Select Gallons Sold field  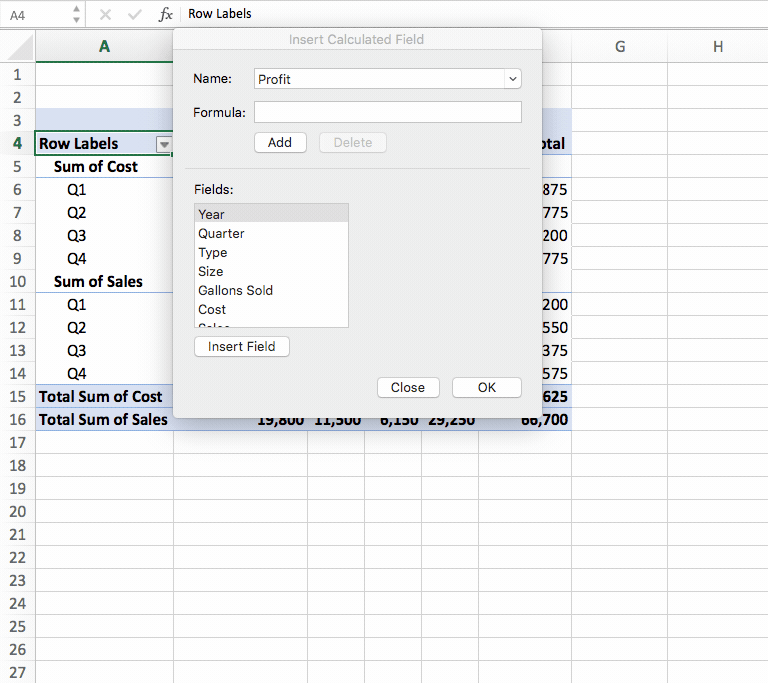click(235, 290)
